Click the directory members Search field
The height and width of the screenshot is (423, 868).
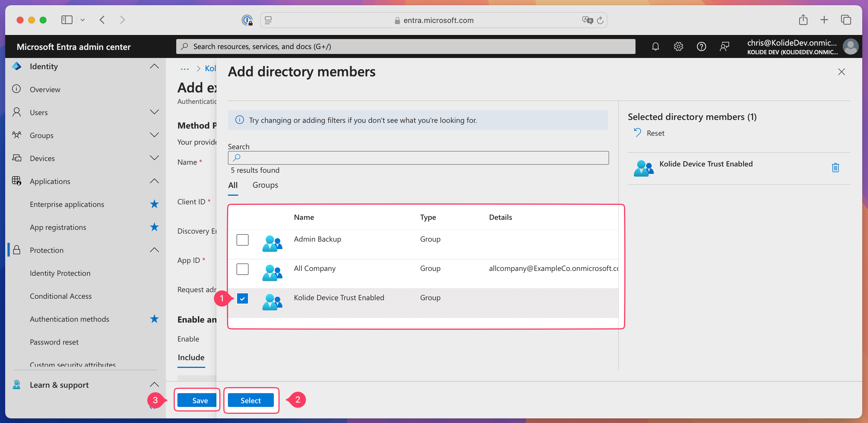click(418, 158)
